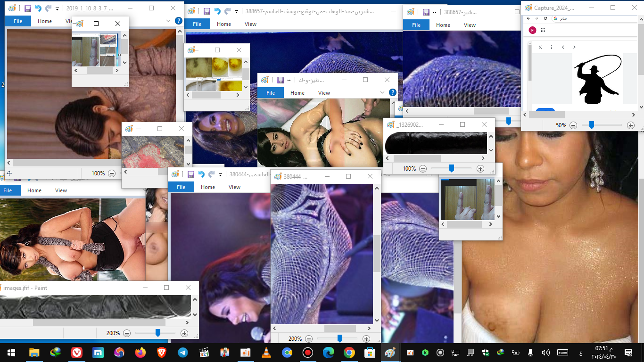This screenshot has width=644, height=362.
Task: Expand the ribbon chevron beside the help icon
Action: [382, 93]
